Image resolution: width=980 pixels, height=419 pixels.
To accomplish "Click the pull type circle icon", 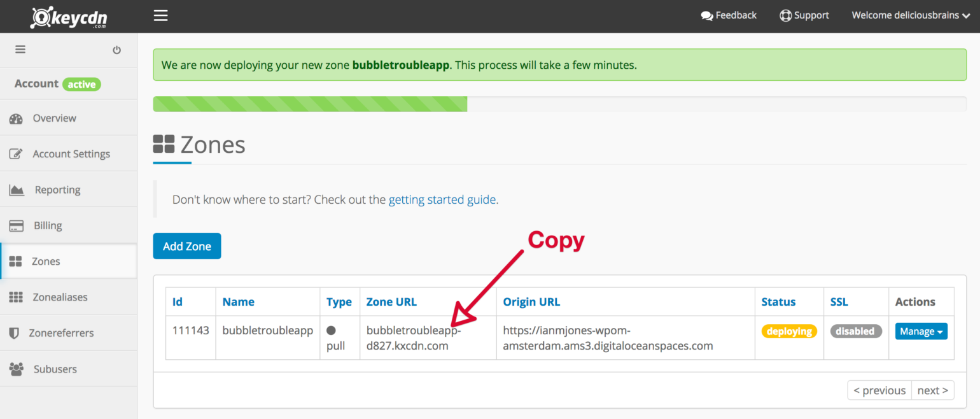I will (331, 331).
